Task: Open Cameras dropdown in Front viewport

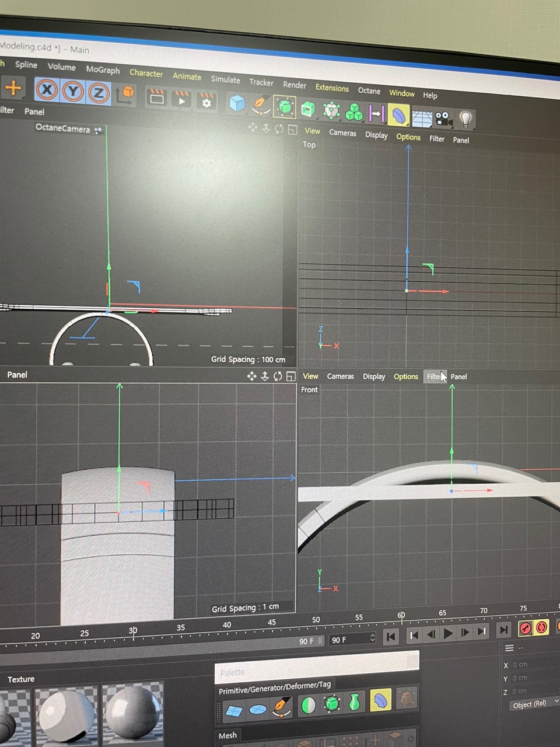Action: [x=340, y=376]
